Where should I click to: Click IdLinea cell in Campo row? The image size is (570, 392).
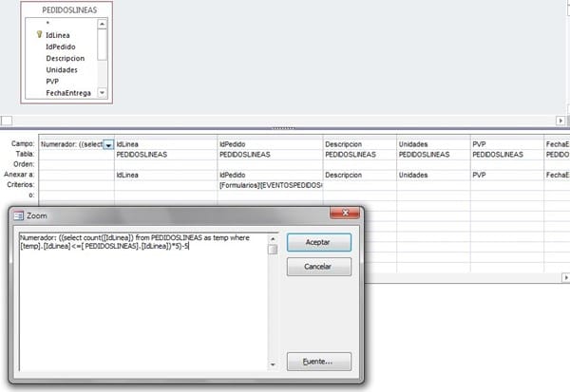click(165, 144)
